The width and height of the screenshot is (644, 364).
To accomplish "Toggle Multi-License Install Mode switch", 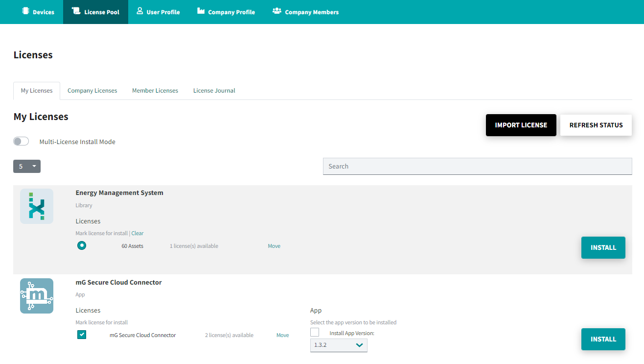I will pyautogui.click(x=21, y=142).
